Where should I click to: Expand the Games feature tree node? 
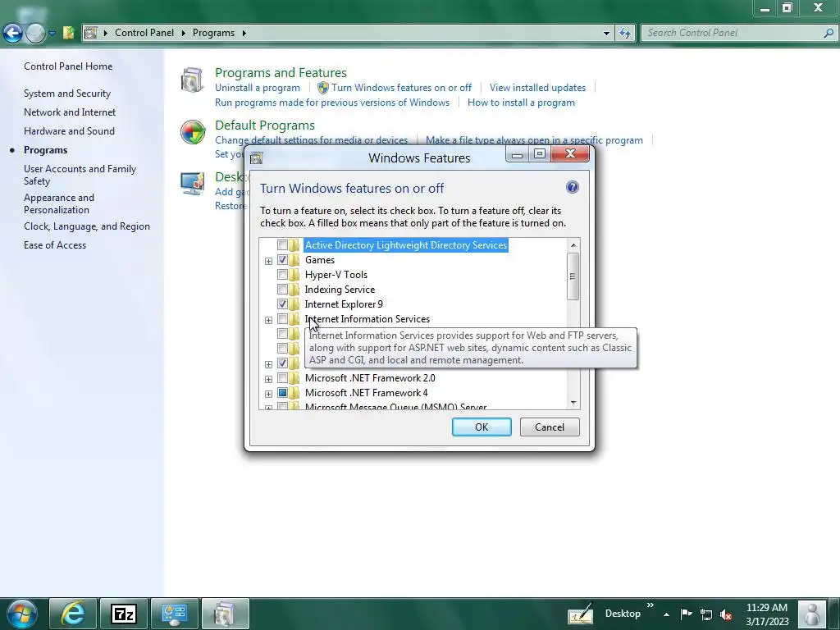coord(268,261)
